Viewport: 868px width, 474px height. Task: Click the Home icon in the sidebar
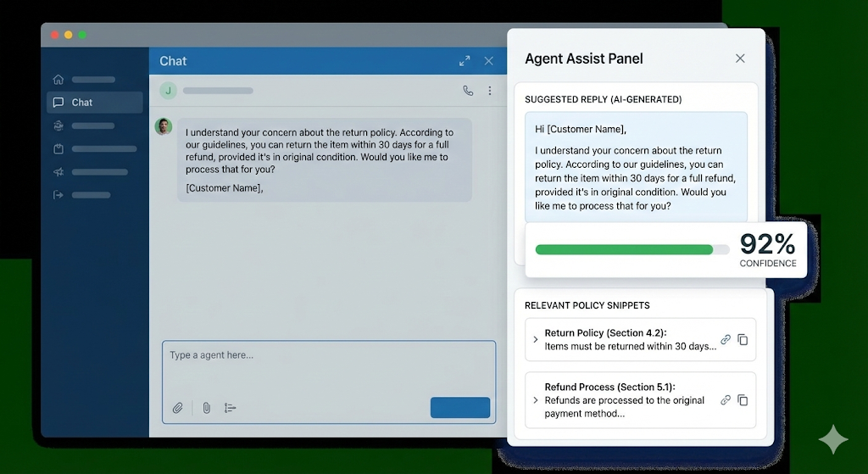pyautogui.click(x=58, y=80)
